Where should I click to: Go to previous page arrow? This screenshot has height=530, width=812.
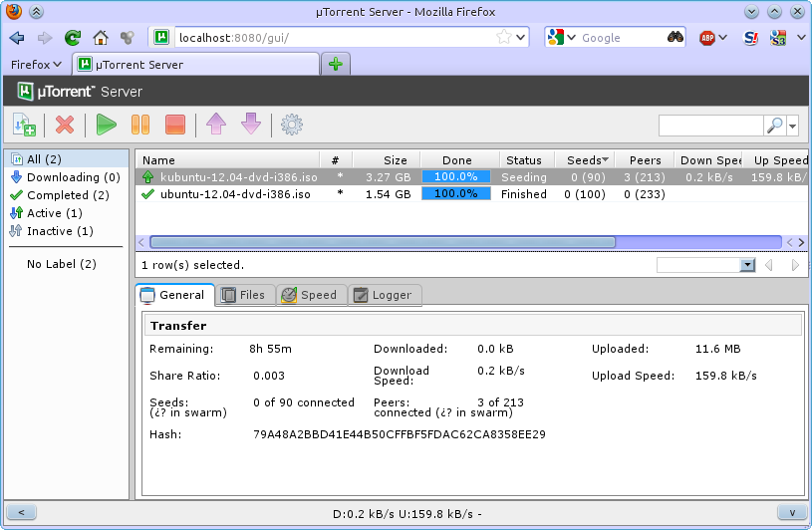pos(769,265)
